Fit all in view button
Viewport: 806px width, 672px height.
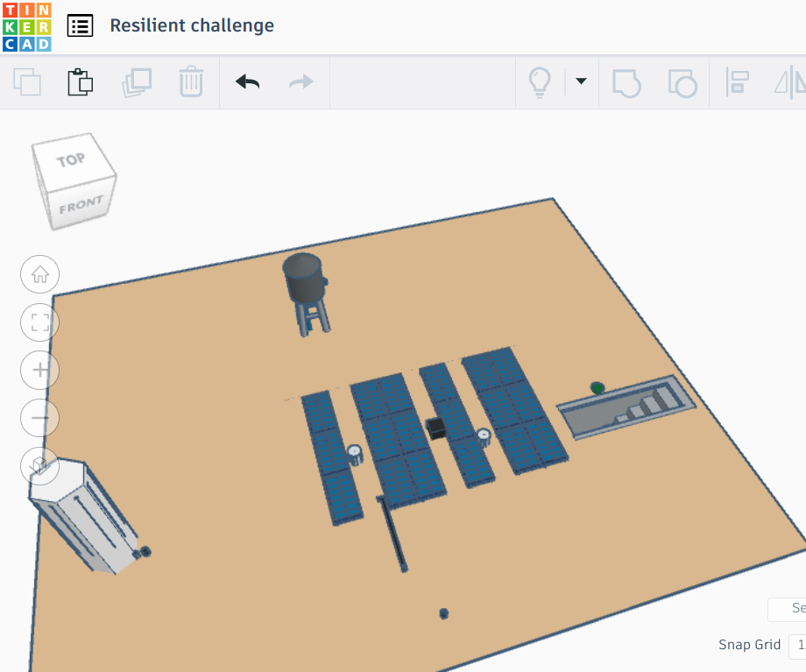coord(39,322)
